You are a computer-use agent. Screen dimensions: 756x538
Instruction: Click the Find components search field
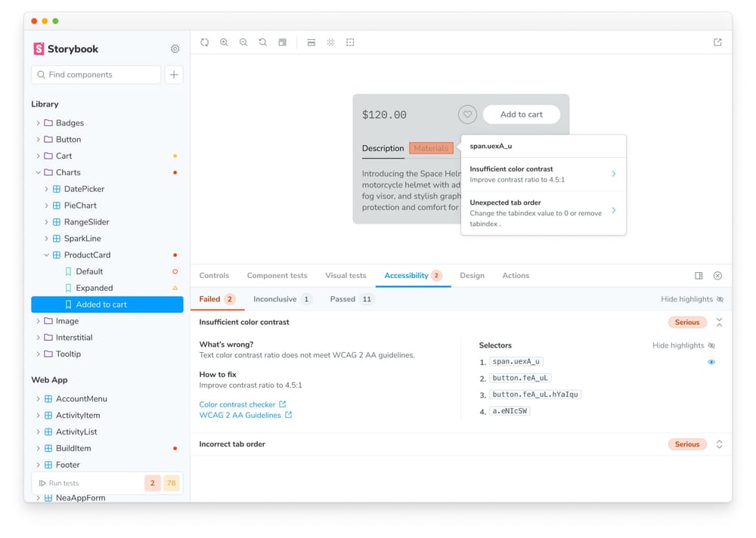click(96, 75)
